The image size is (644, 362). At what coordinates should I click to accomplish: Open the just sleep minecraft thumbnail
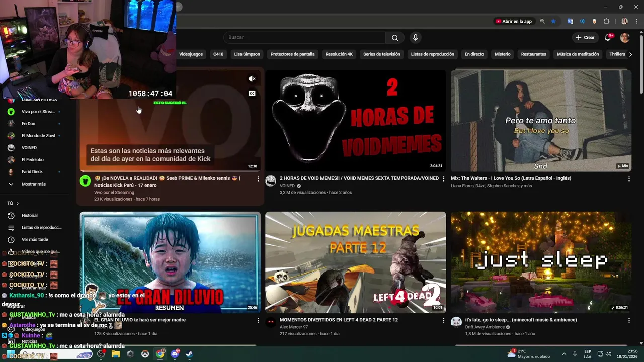pyautogui.click(x=541, y=262)
